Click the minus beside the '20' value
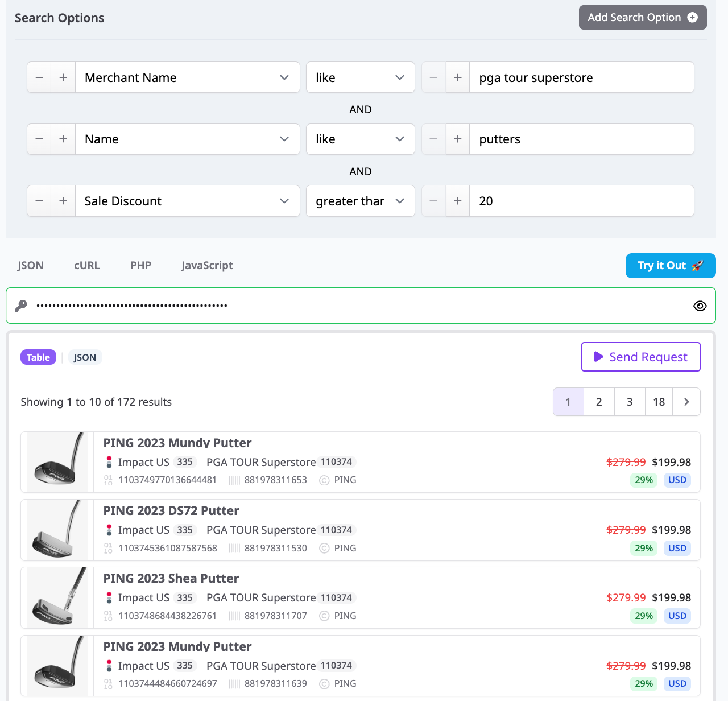 point(433,201)
